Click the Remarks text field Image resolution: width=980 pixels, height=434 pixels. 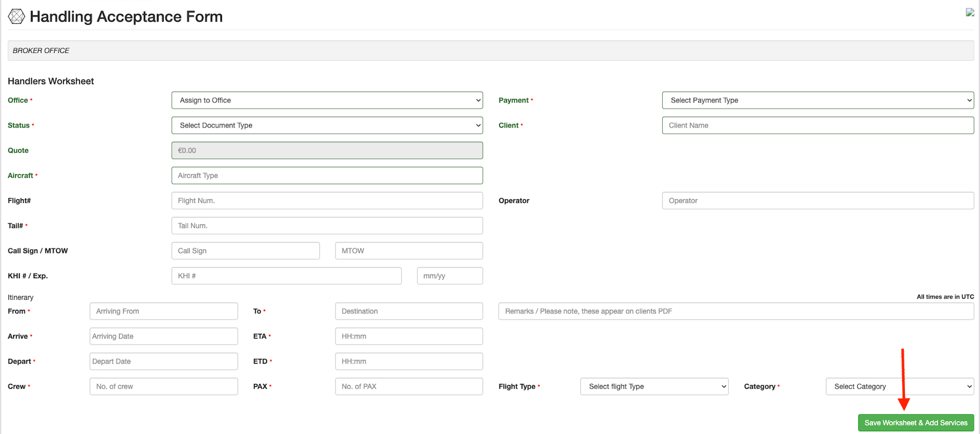(x=736, y=311)
